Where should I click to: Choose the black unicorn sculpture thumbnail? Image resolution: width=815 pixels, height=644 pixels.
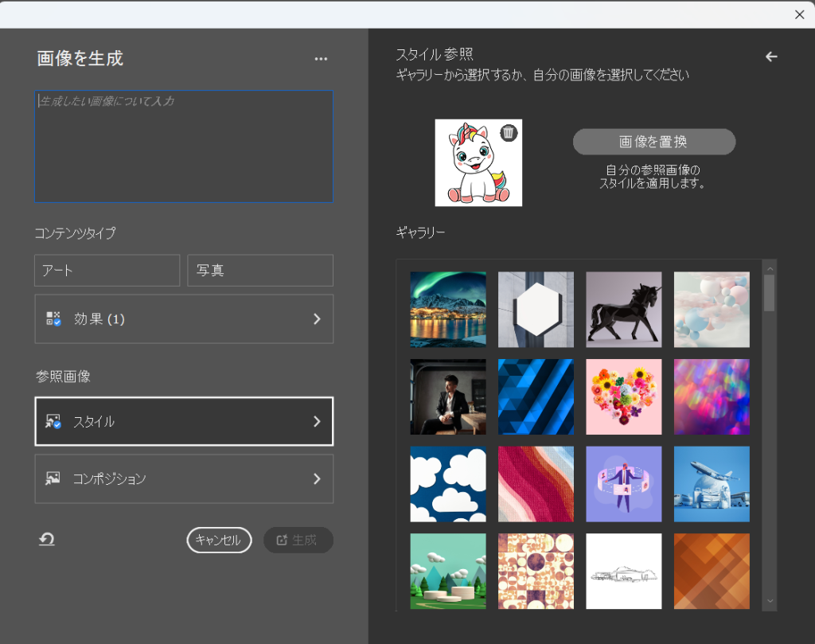(623, 310)
